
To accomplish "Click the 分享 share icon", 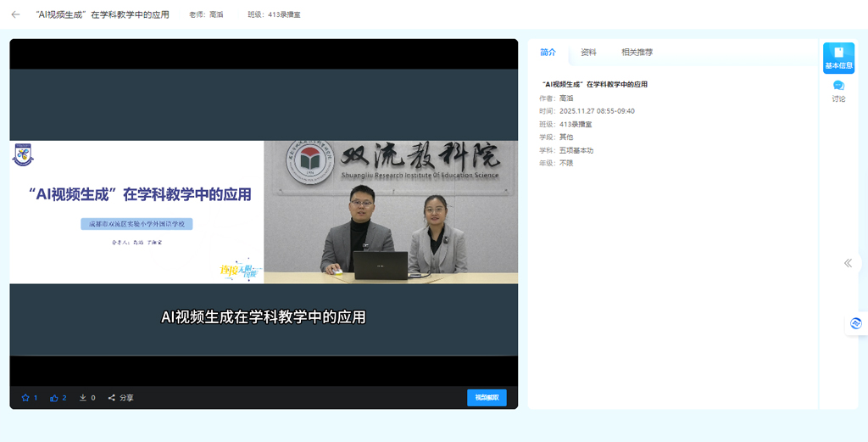I will [x=112, y=398].
